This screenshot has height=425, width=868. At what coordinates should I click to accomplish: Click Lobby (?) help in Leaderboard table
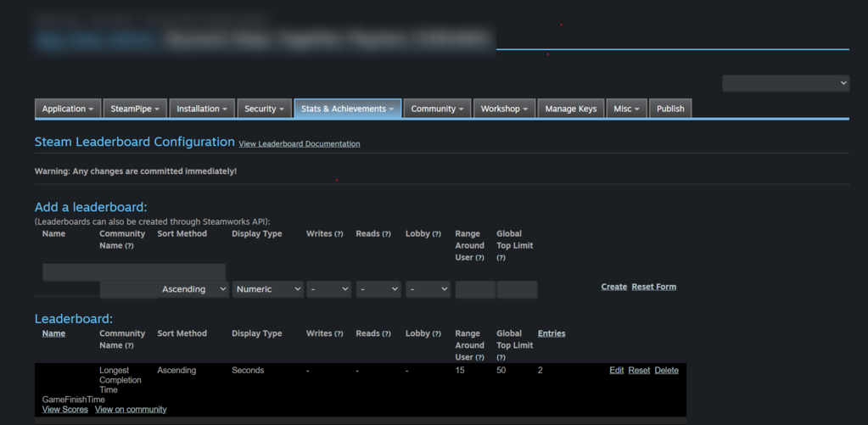(437, 333)
